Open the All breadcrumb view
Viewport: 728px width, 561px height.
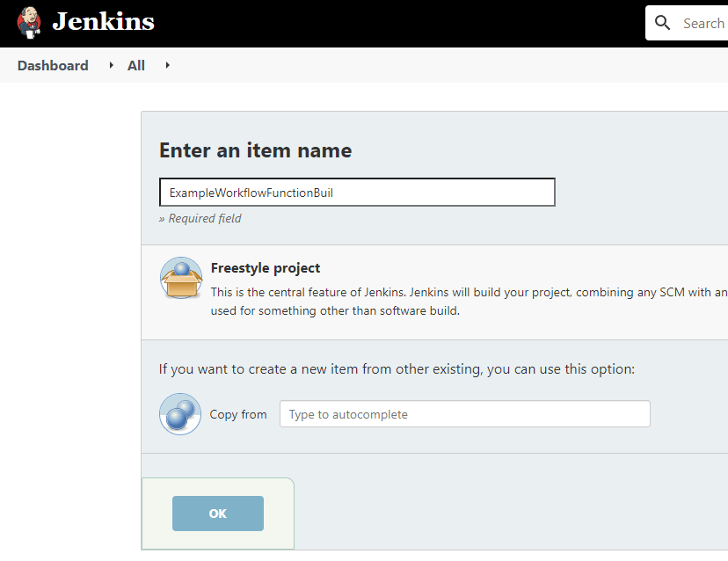(x=135, y=65)
